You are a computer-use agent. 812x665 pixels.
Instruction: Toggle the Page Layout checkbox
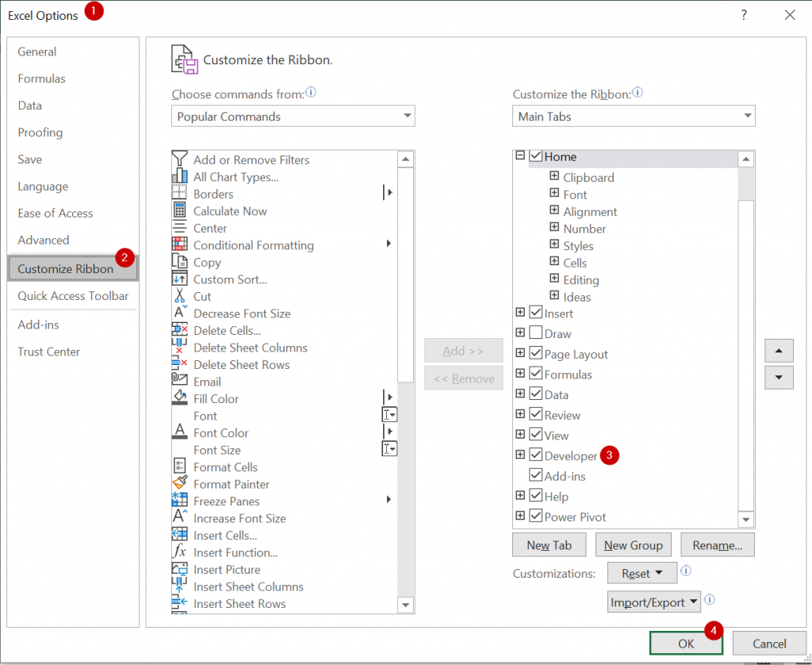point(536,353)
